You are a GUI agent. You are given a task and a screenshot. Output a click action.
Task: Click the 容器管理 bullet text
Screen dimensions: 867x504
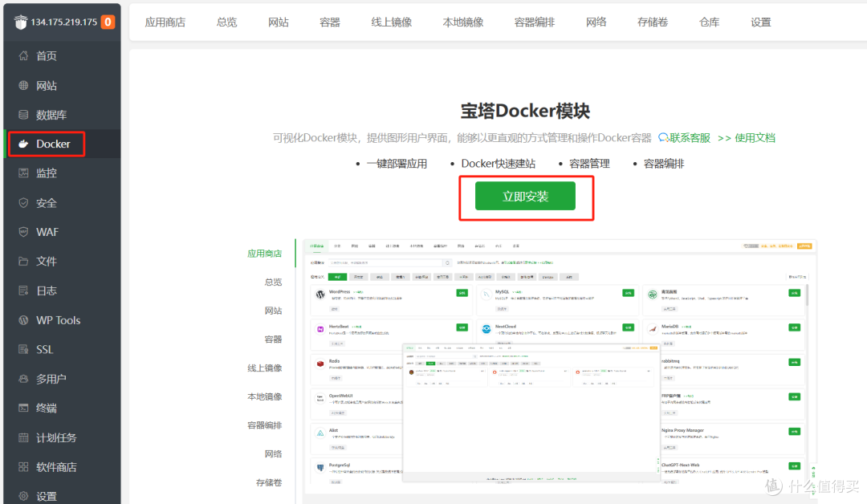click(x=589, y=164)
